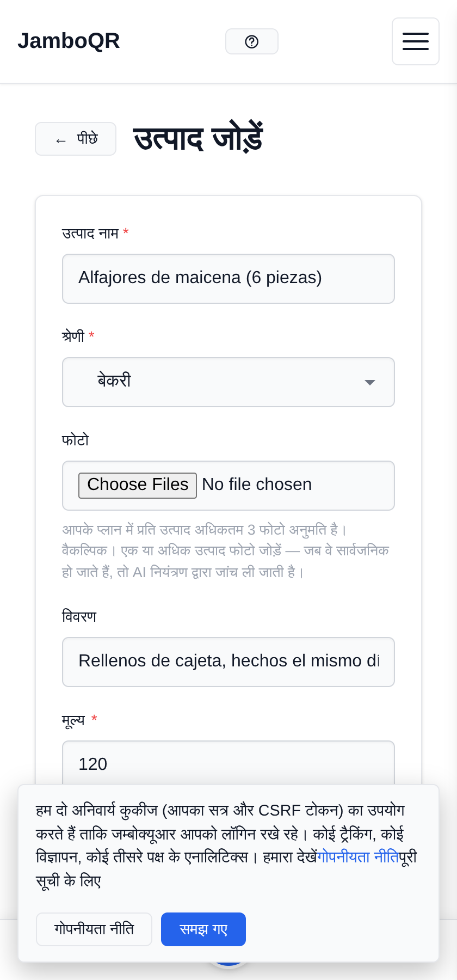Go back with the पीछे button
Screen dimensions: 457x980
click(x=76, y=139)
